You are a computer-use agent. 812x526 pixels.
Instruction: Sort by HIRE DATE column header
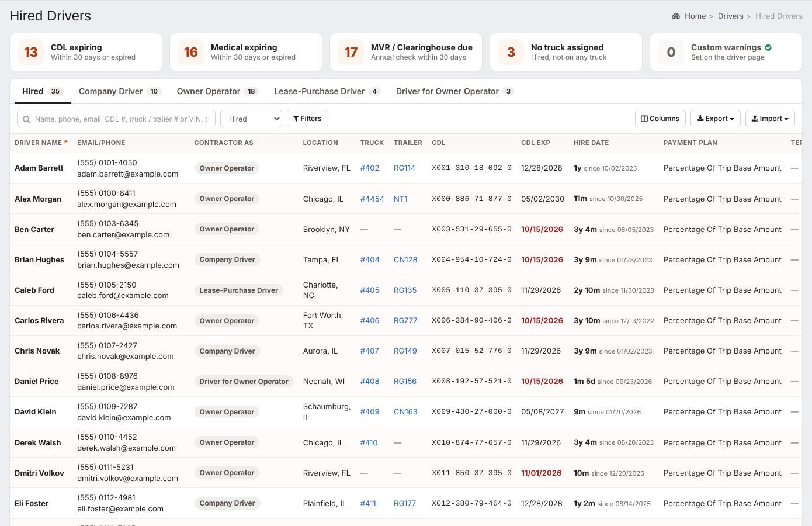591,143
